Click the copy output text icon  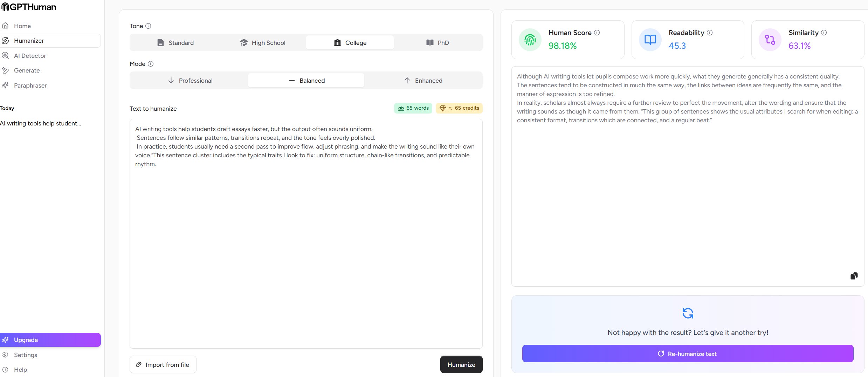pos(854,276)
